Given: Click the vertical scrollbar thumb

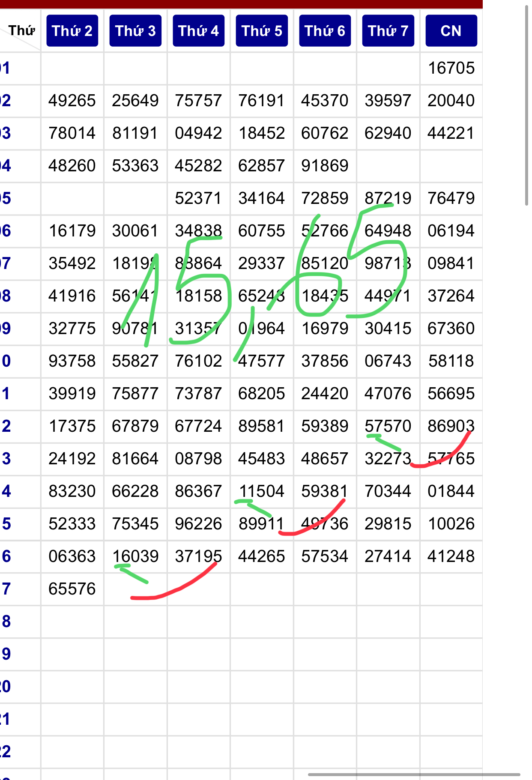Looking at the screenshot, I should tap(527, 105).
